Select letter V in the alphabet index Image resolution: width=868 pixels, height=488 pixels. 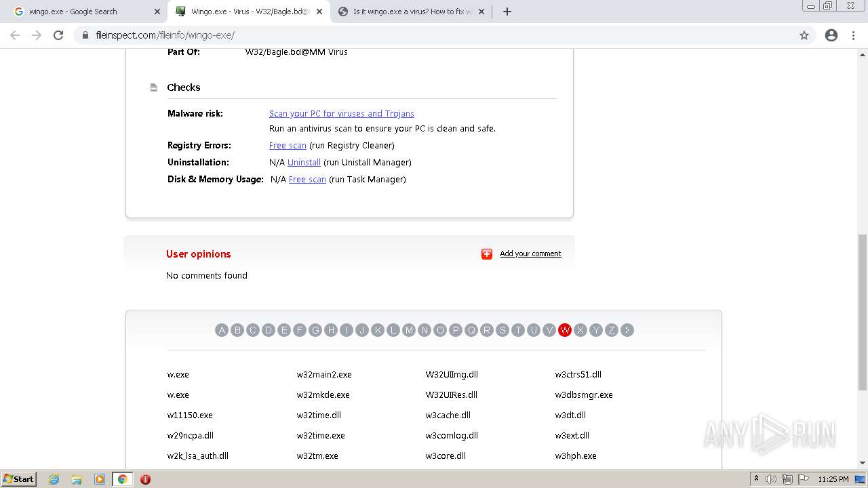(549, 330)
